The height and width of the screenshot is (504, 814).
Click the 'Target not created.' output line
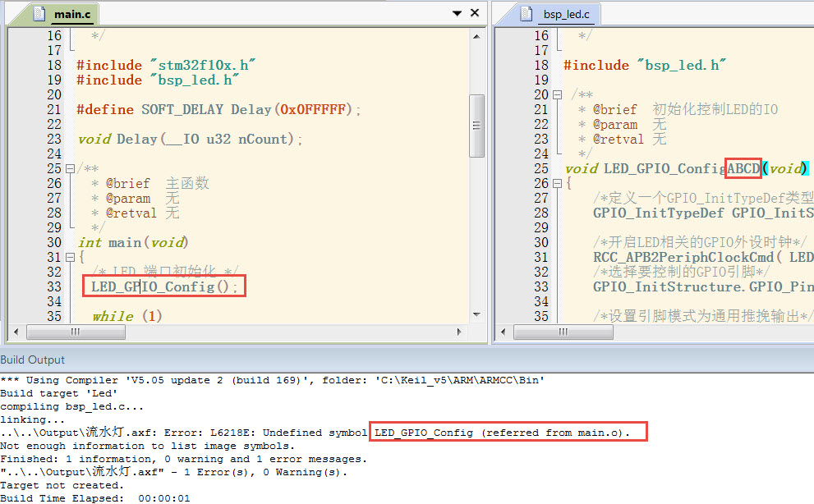tap(62, 485)
